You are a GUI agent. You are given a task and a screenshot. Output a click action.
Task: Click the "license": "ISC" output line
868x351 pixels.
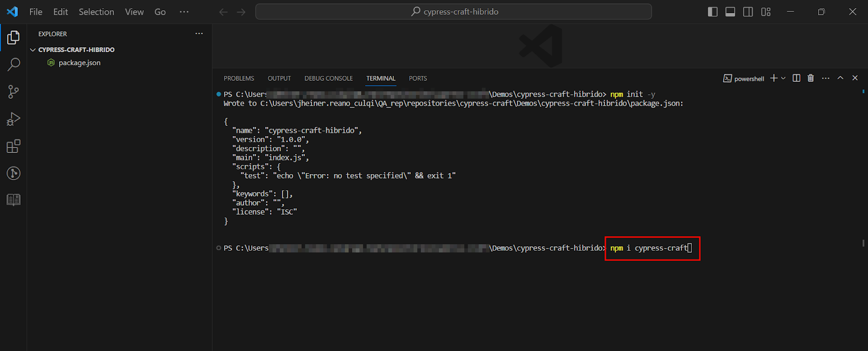[264, 212]
